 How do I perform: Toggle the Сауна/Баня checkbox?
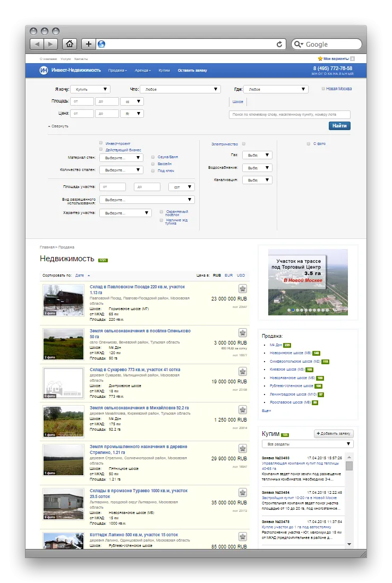click(x=153, y=157)
